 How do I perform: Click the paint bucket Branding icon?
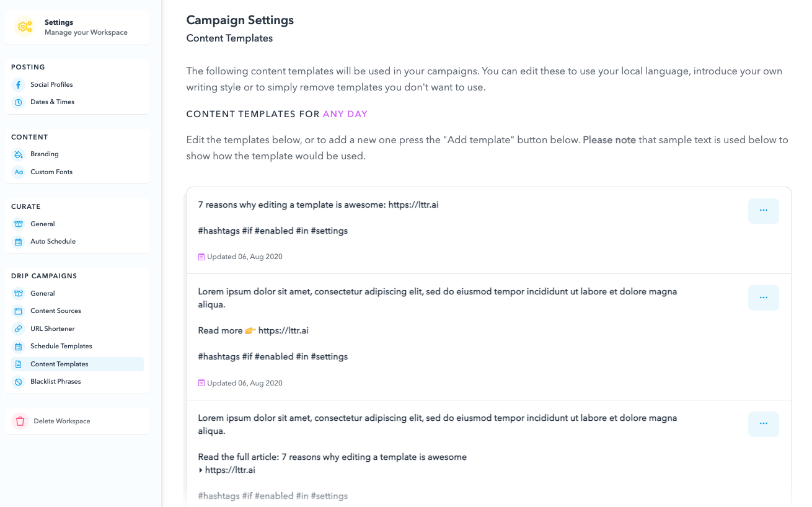(19, 154)
